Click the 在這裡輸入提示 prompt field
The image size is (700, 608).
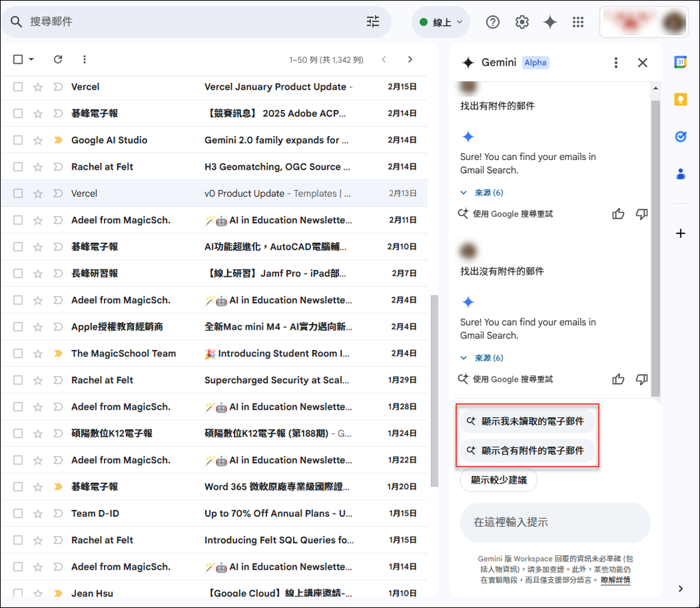coord(555,523)
